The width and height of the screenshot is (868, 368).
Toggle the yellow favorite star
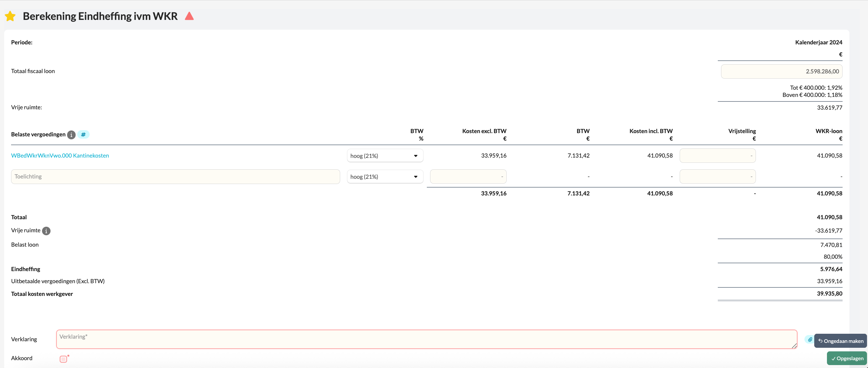(10, 16)
